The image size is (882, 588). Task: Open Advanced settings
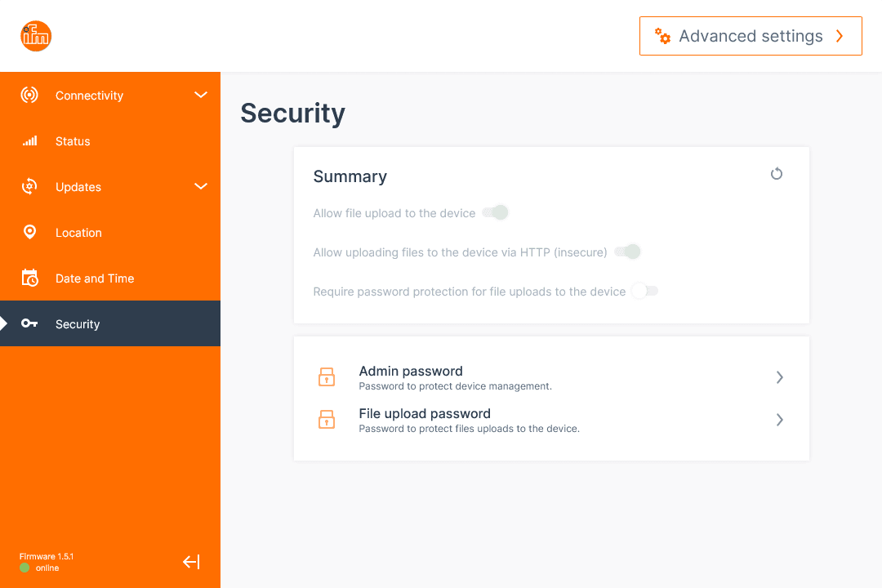pos(751,36)
